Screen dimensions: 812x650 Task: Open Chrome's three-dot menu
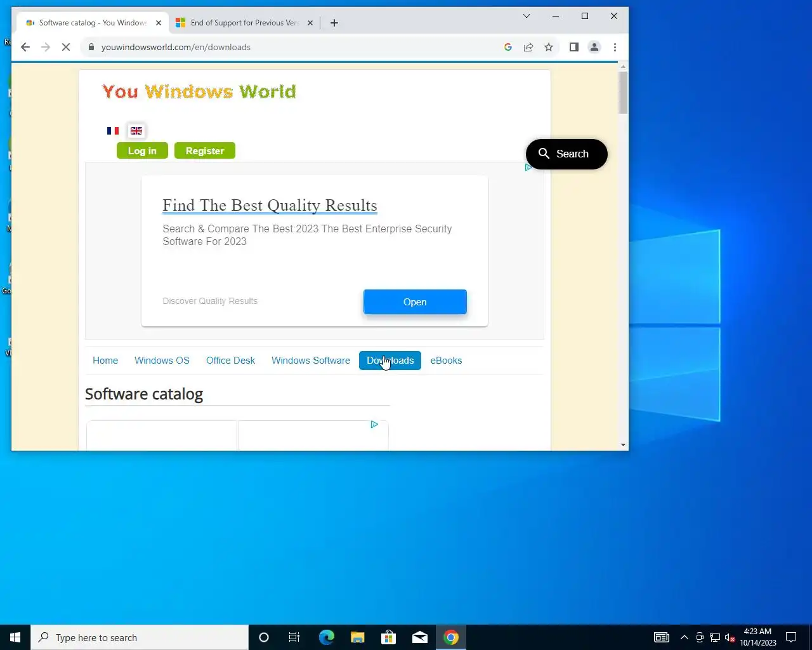click(615, 47)
